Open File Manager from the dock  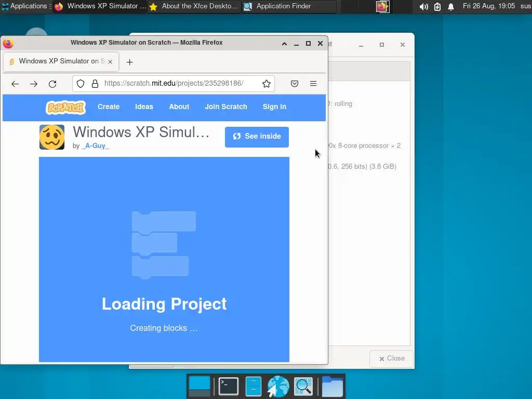click(x=253, y=387)
